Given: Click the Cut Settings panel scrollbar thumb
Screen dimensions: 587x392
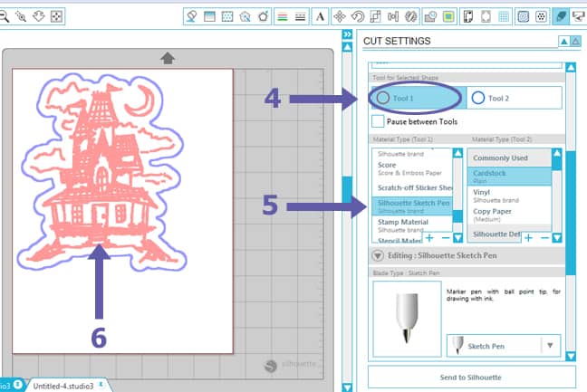Looking at the screenshot, I should (571, 214).
